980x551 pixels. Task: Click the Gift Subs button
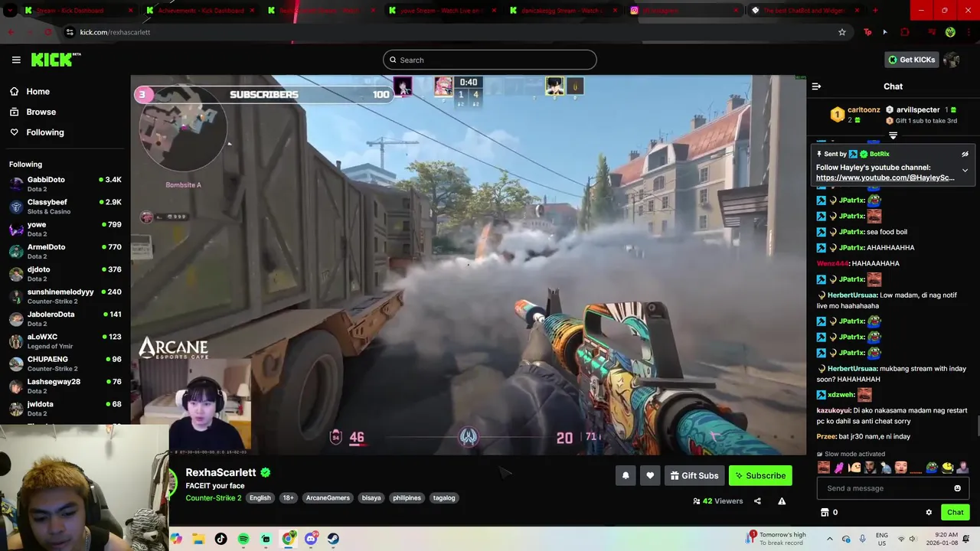tap(694, 475)
